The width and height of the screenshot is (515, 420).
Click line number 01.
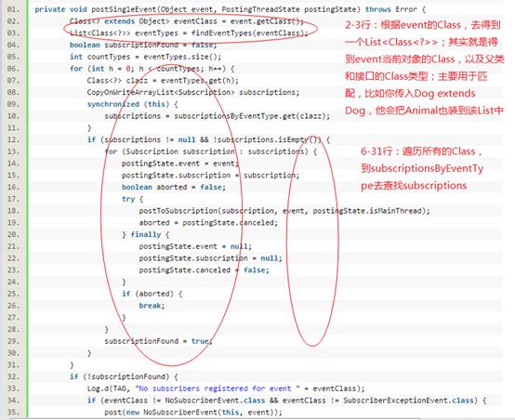tap(13, 9)
